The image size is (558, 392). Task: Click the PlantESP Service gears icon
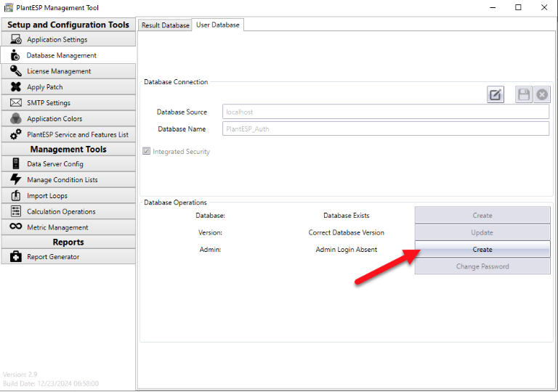pyautogui.click(x=16, y=134)
